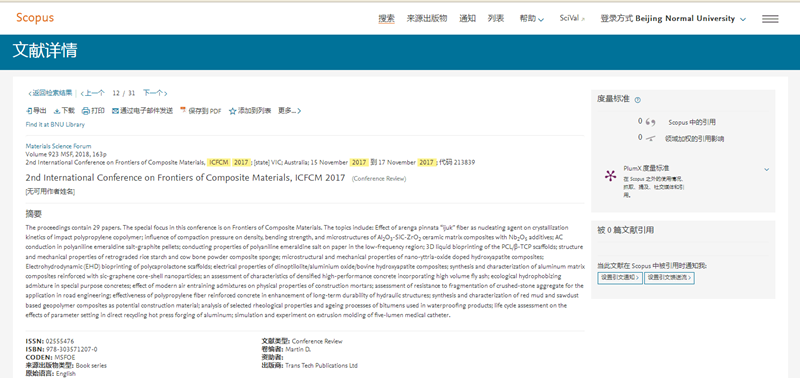Click the add to list star icon
The width and height of the screenshot is (800, 378).
tap(232, 111)
